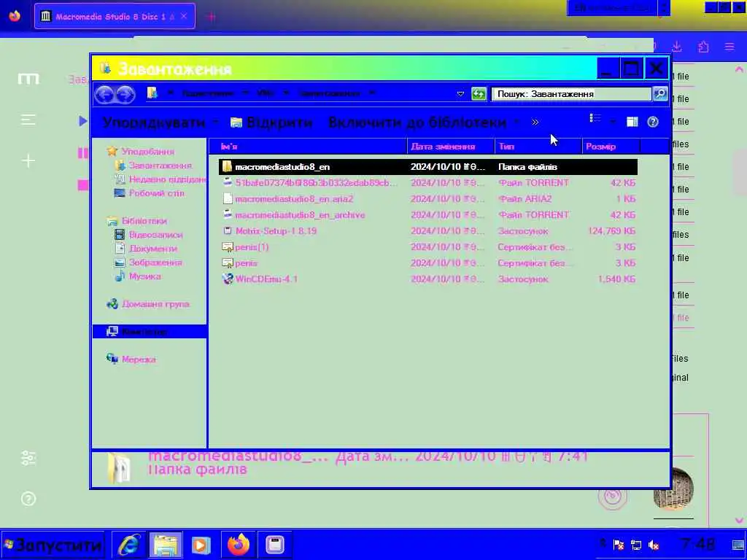This screenshot has height=560, width=747.
Task: Click the network tray icon
Action: pyautogui.click(x=636, y=545)
